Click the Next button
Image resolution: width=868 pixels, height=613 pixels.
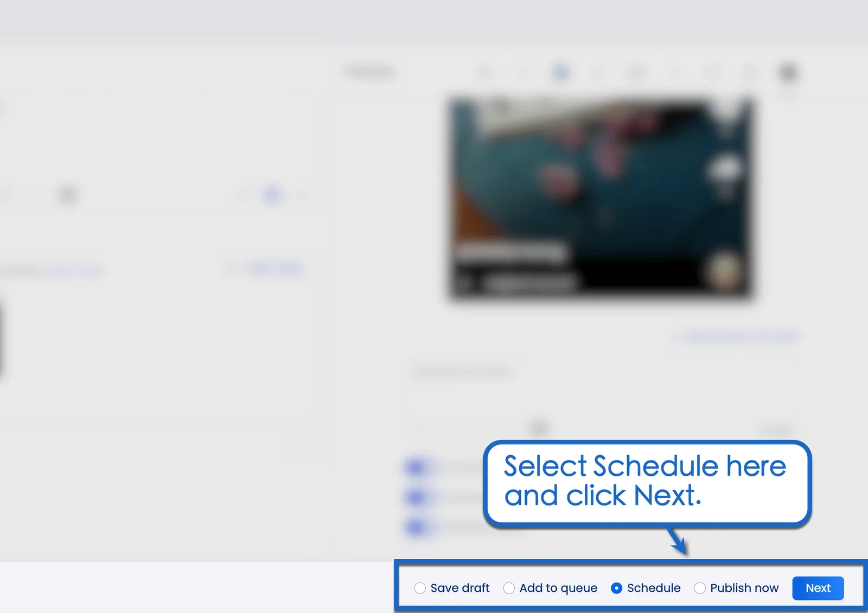pyautogui.click(x=818, y=588)
